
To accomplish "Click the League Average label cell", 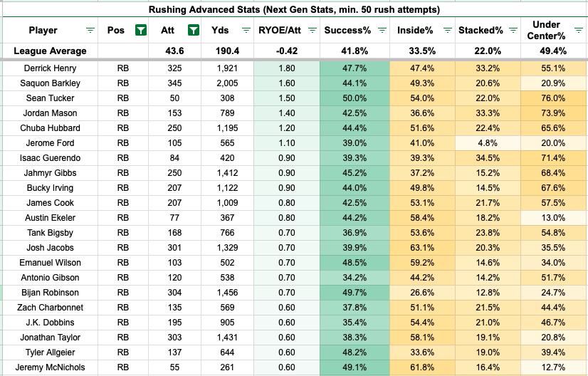I will [x=51, y=51].
